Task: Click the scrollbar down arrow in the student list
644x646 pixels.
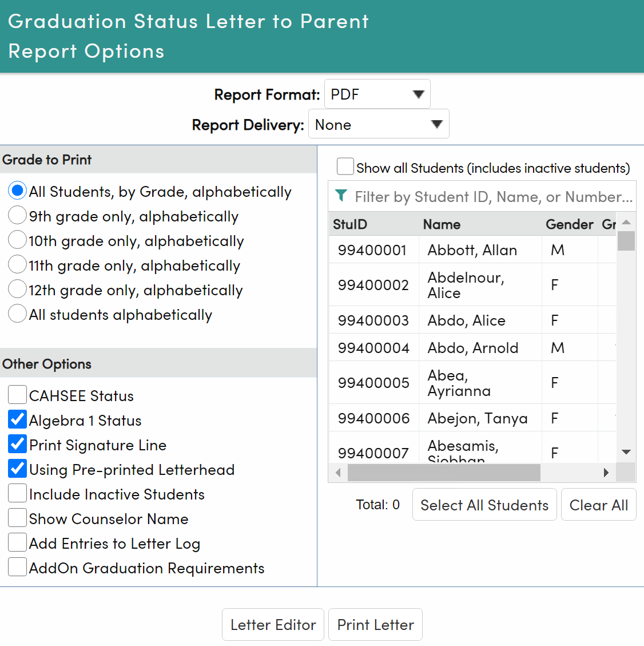Action: 626,452
